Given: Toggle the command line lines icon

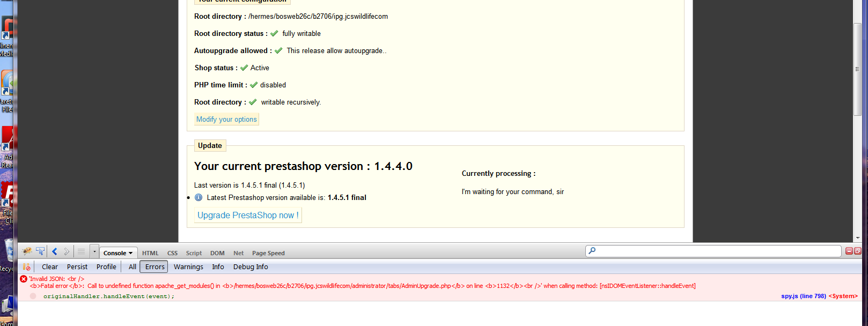Looking at the screenshot, I should pos(81,251).
